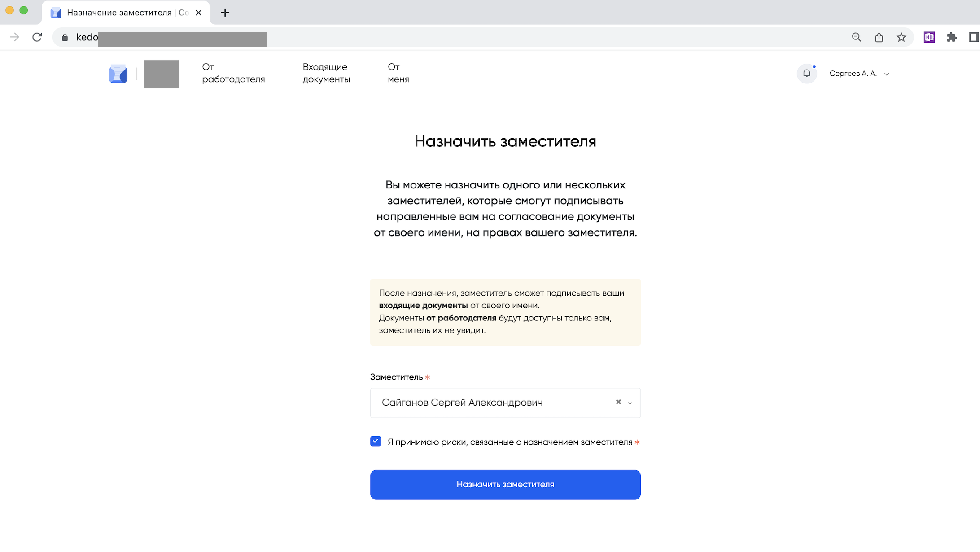Open the От работодателя menu item
The height and width of the screenshot is (552, 980).
233,73
